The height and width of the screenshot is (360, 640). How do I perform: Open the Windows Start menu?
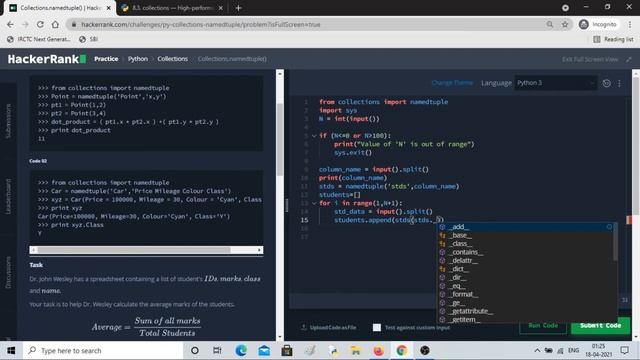[x=11, y=350]
